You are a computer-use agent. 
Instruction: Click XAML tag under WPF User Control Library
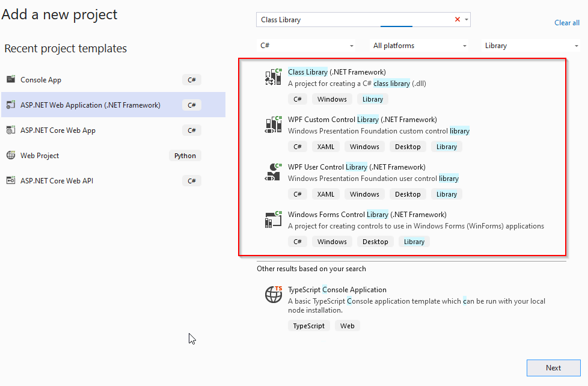[x=325, y=194]
